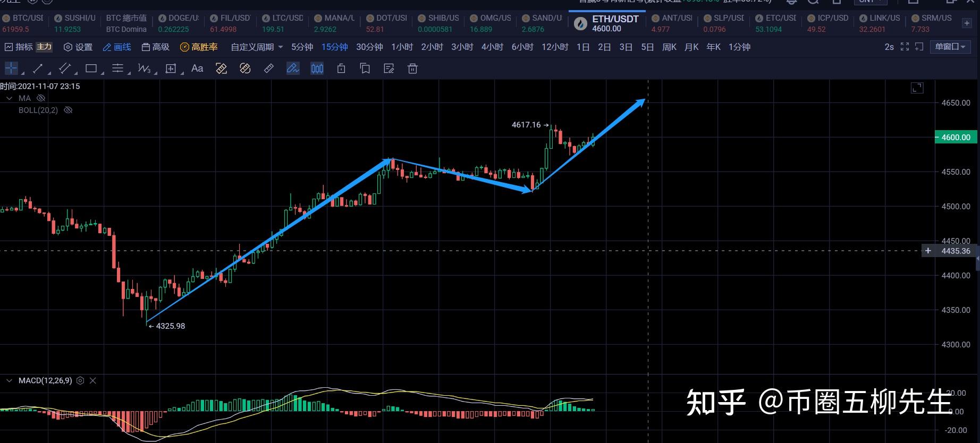Click the screenshot capture icon near 单窗口
This screenshot has height=443, width=980.
coord(919,47)
